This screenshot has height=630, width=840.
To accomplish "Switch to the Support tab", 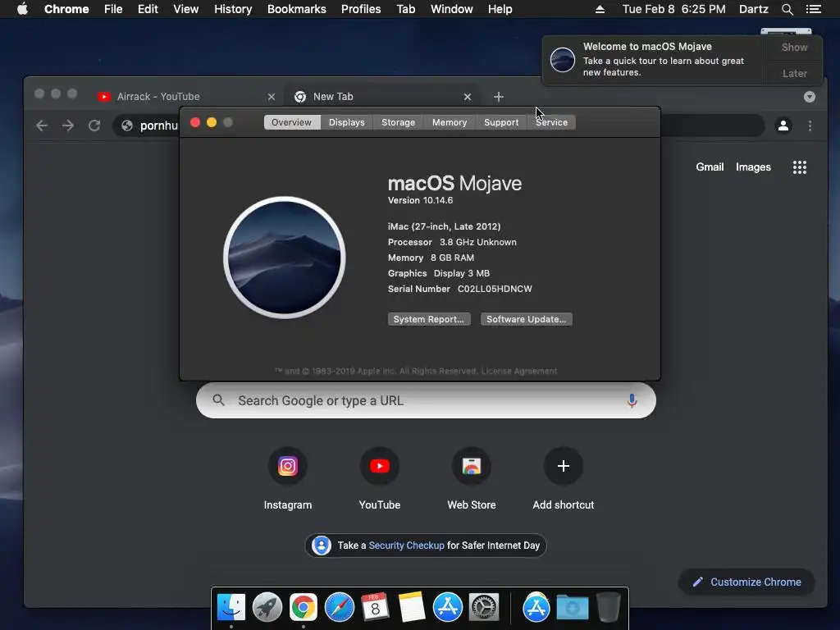I will coord(501,122).
